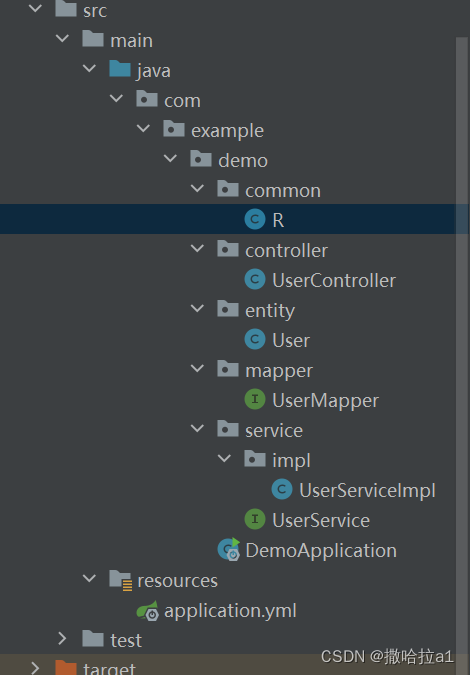Select the java folder label
Screen dimensions: 470x675
[154, 71]
